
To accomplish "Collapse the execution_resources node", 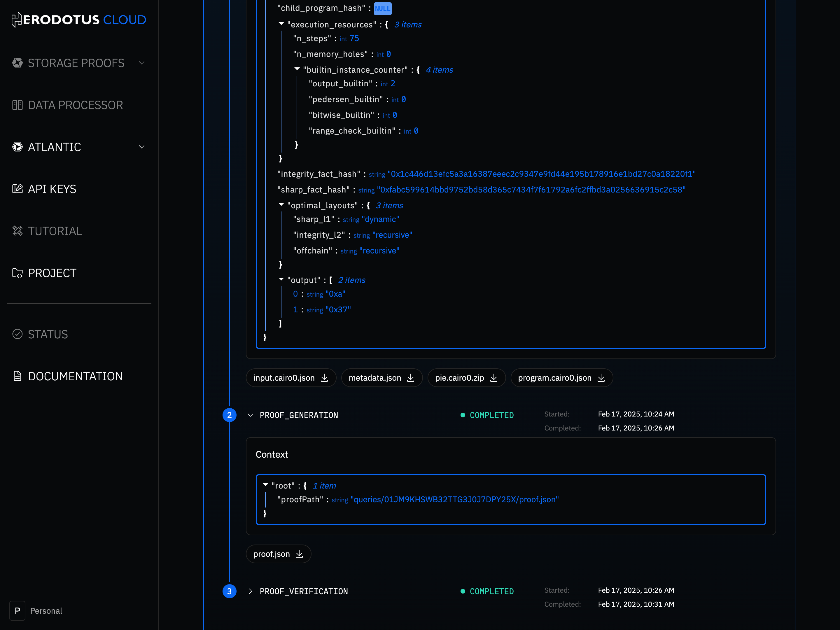I will click(281, 24).
